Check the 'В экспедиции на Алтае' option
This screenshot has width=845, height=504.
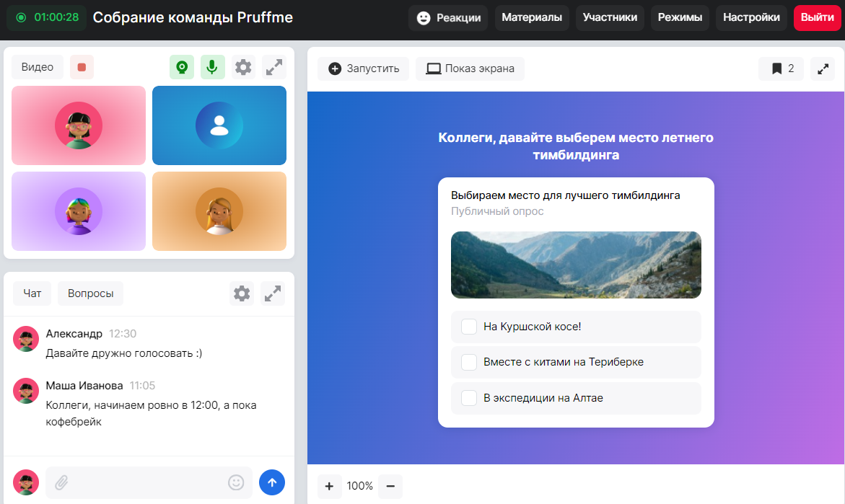[x=469, y=398]
